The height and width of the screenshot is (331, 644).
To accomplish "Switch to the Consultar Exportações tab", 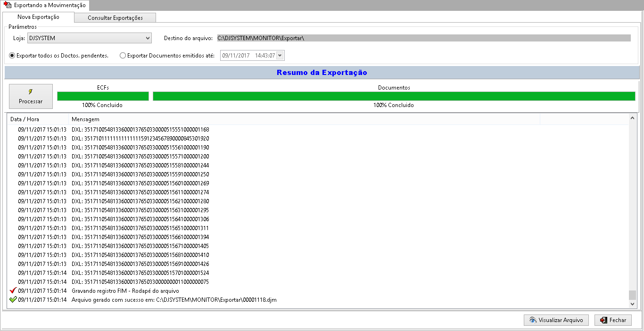I will pos(115,18).
